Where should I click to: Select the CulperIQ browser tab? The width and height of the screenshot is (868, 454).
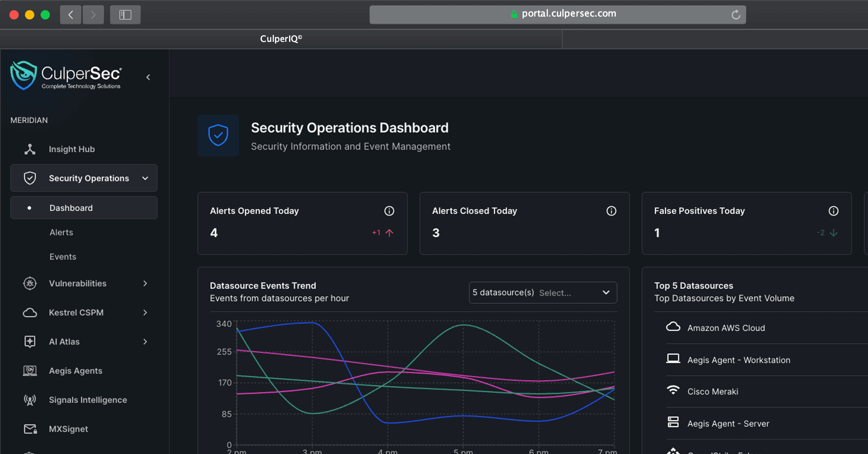click(281, 39)
